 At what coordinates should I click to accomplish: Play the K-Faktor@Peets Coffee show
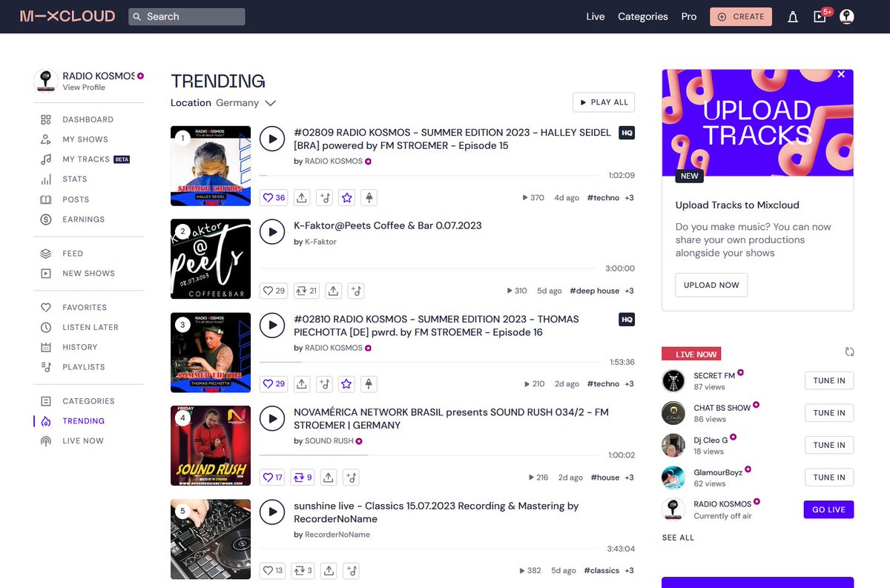pyautogui.click(x=272, y=232)
